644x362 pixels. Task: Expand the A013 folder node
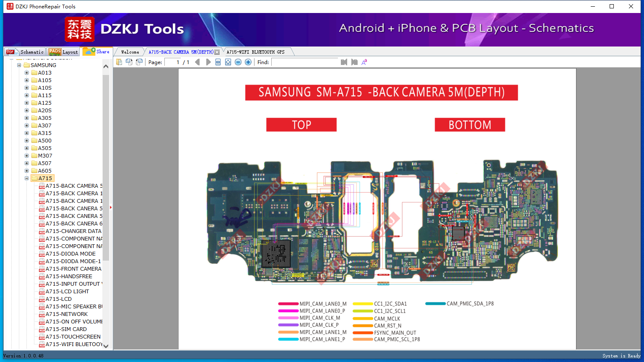coord(27,73)
